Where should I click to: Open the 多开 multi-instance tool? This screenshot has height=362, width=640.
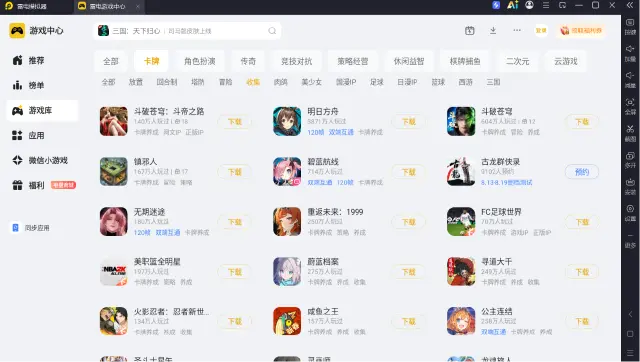click(x=630, y=160)
